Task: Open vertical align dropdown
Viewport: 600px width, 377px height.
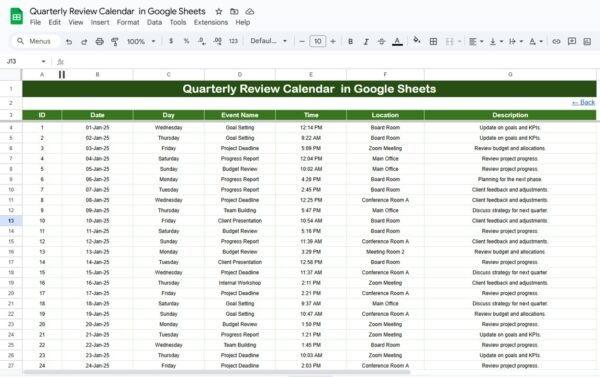Action: point(496,41)
